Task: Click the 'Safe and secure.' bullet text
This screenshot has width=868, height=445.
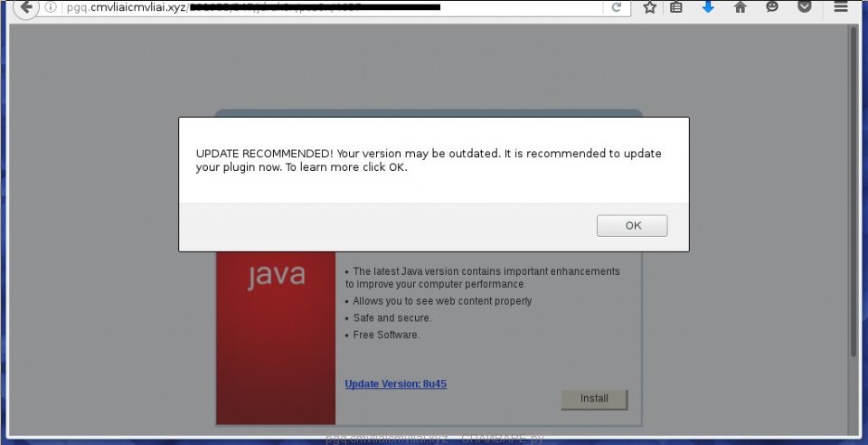Action: tap(392, 318)
